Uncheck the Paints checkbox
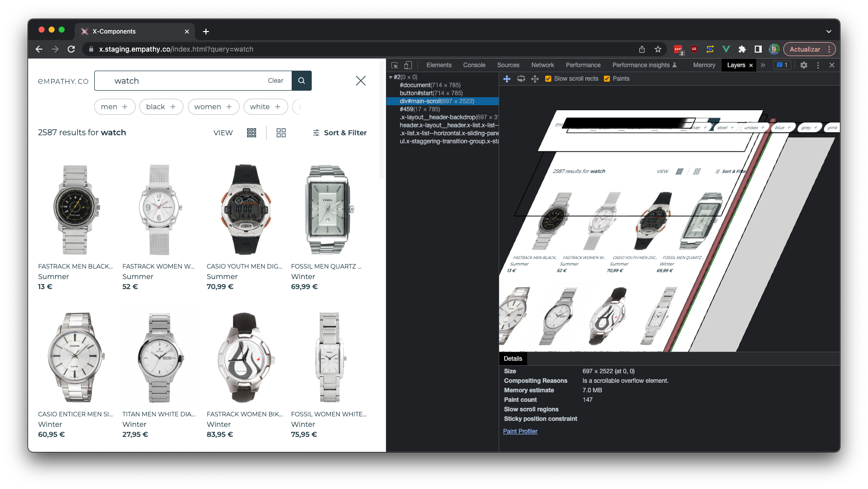The width and height of the screenshot is (868, 489). click(607, 79)
